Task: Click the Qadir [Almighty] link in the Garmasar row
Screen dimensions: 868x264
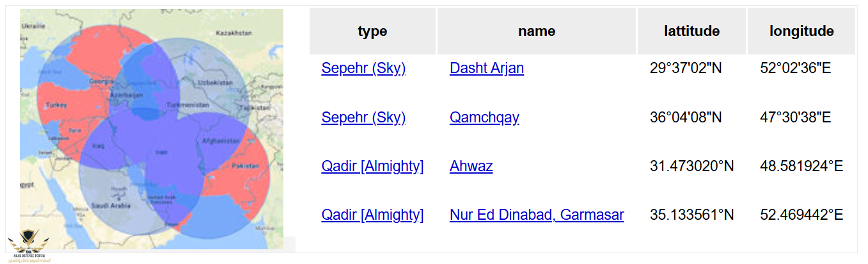Action: tap(372, 215)
